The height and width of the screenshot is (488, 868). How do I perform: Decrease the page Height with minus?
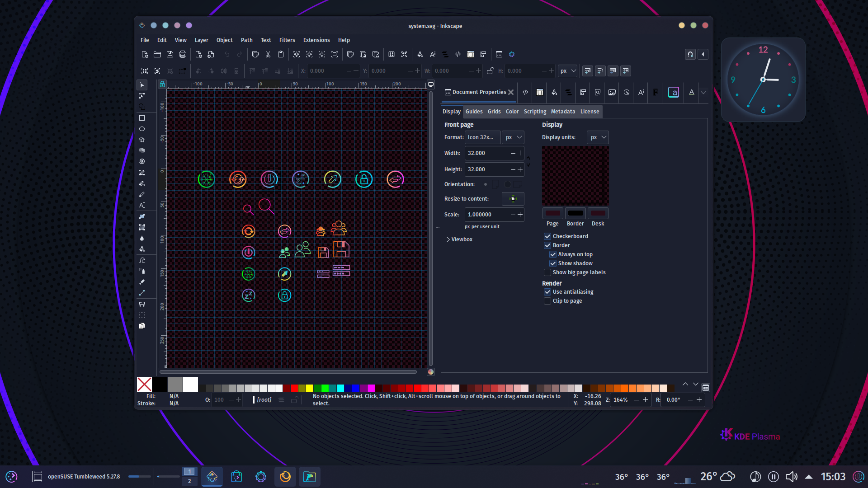(x=513, y=169)
